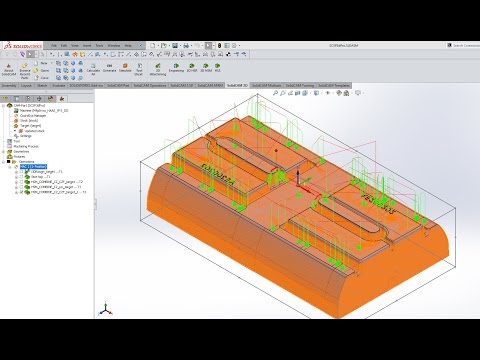Screen dimensions: 480x360
Task: Click the SOLIDWORKS logo
Action: (x=23, y=46)
